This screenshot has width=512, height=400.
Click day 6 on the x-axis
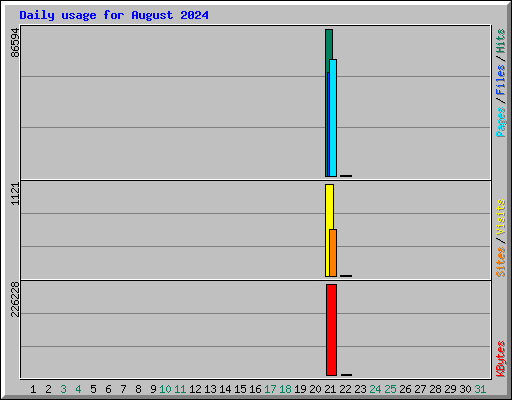(108, 389)
